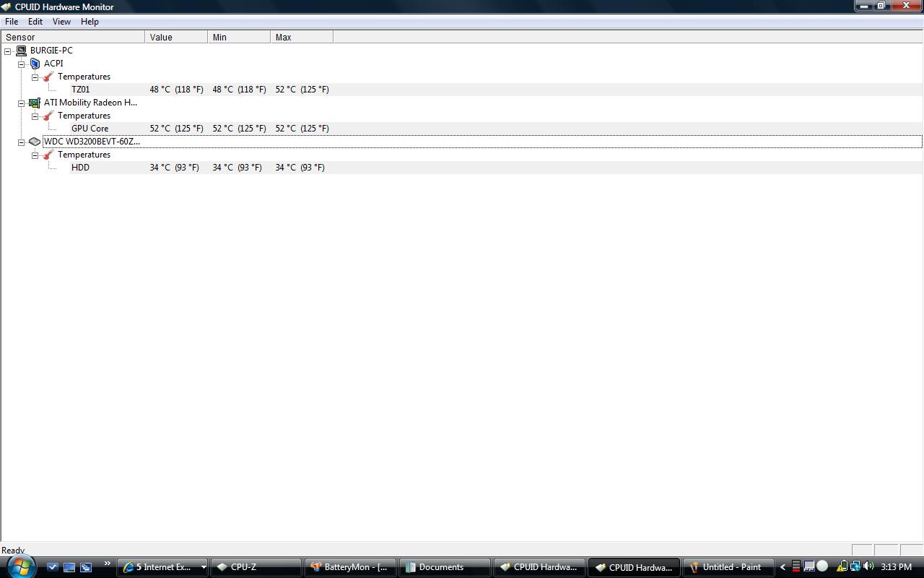Collapse Temperatures under WDC WD3200BEVT
This screenshot has width=924, height=578.
[35, 155]
